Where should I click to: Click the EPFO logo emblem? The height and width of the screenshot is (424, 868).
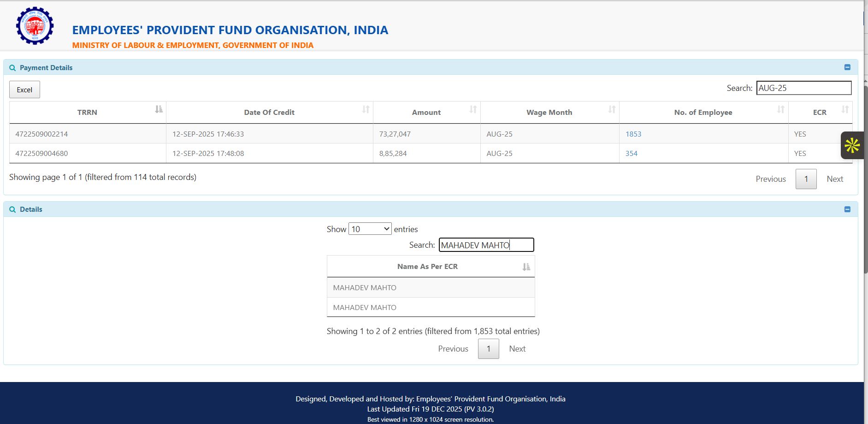pos(35,26)
